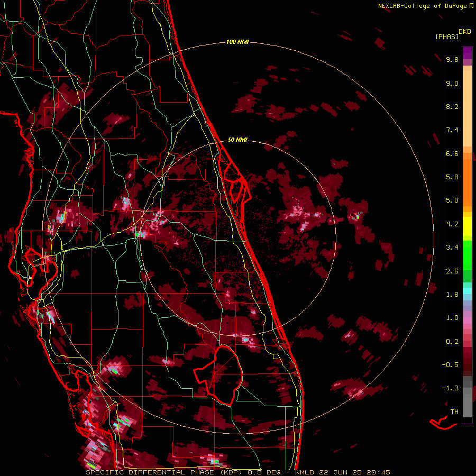
Task: Click the 3.4 value on the color scale
Action: pos(452,248)
